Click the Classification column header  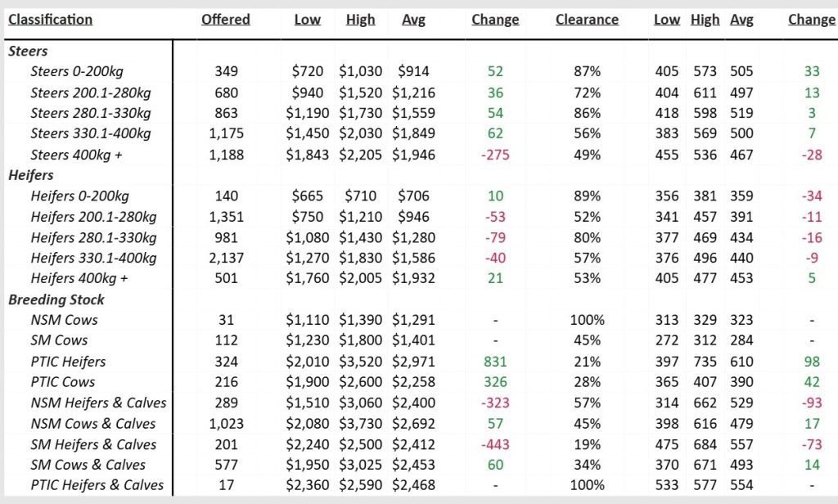[50, 20]
